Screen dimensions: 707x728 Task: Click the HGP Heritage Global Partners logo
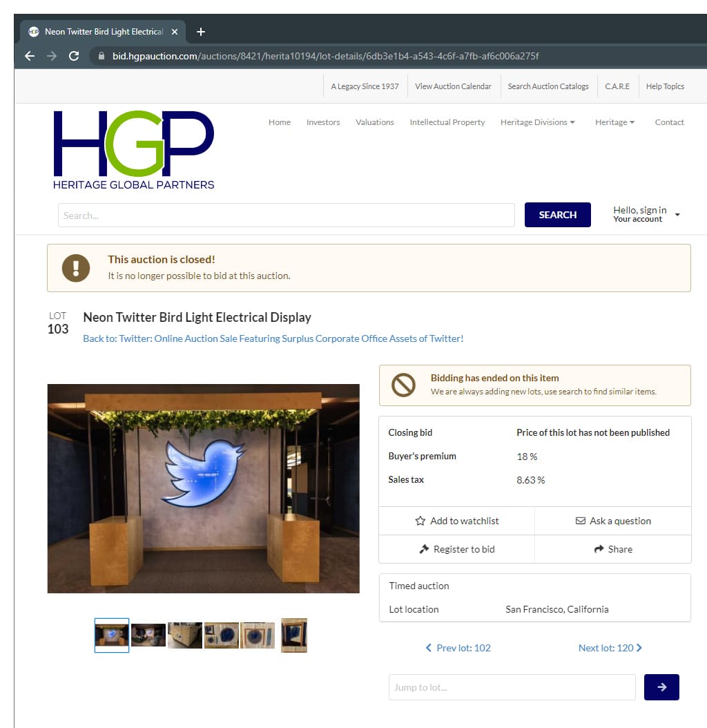(134, 150)
